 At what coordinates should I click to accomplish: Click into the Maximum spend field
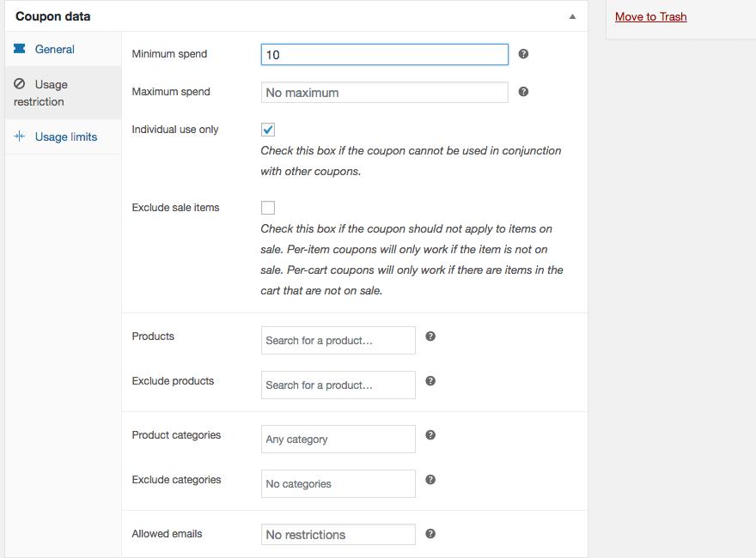click(384, 93)
